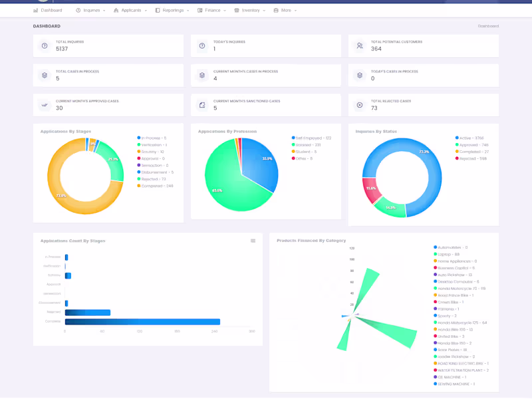Click orange marker dot beside Completed stages
532x399 pixels.
pyautogui.click(x=139, y=186)
